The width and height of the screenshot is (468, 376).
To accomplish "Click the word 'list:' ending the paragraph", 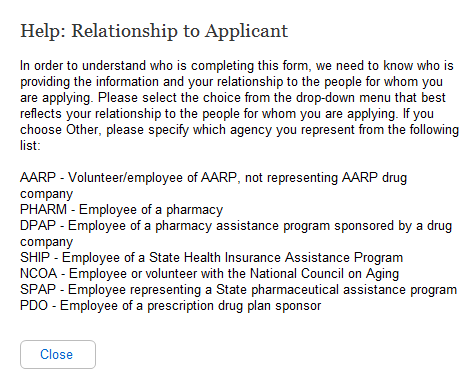I will (30, 146).
